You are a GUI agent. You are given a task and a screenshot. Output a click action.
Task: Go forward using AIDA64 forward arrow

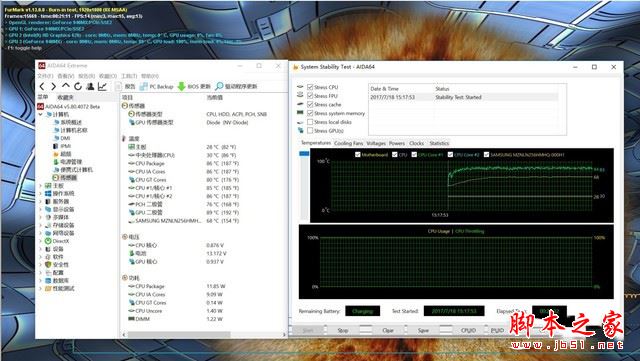pos(53,86)
